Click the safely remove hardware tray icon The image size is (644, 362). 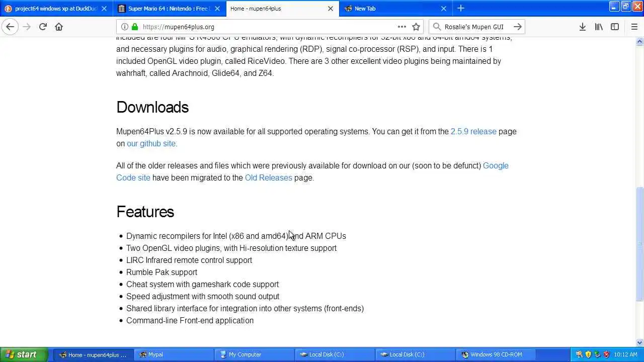597,354
